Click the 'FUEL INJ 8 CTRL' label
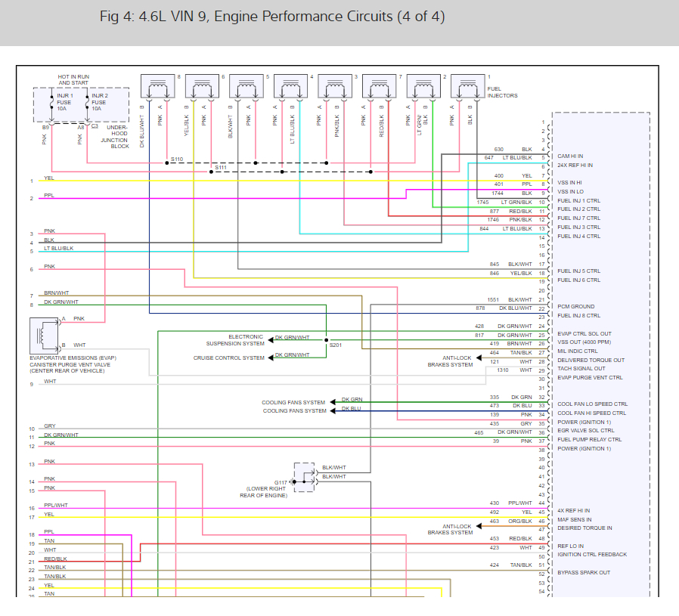This screenshot has height=616, width=679. 578,316
